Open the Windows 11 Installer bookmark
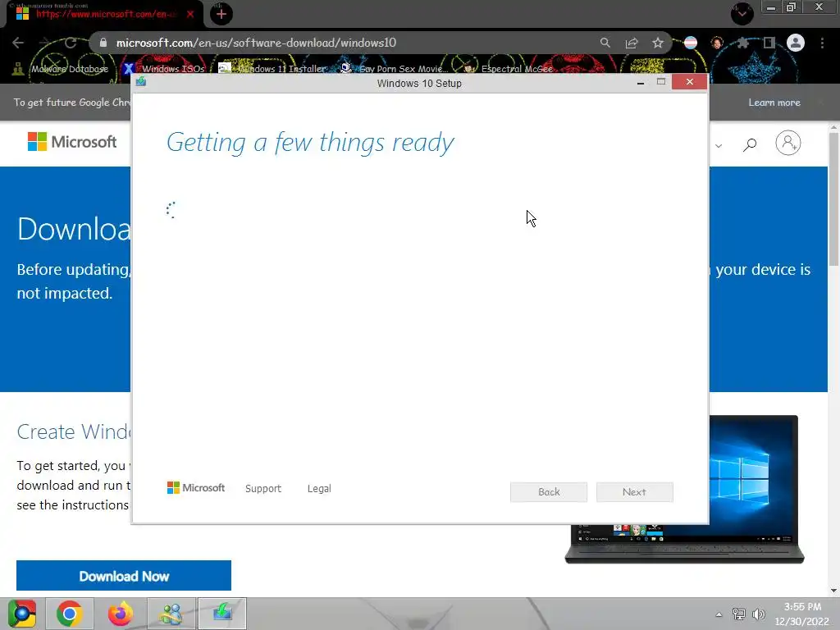This screenshot has width=840, height=630. tap(272, 69)
